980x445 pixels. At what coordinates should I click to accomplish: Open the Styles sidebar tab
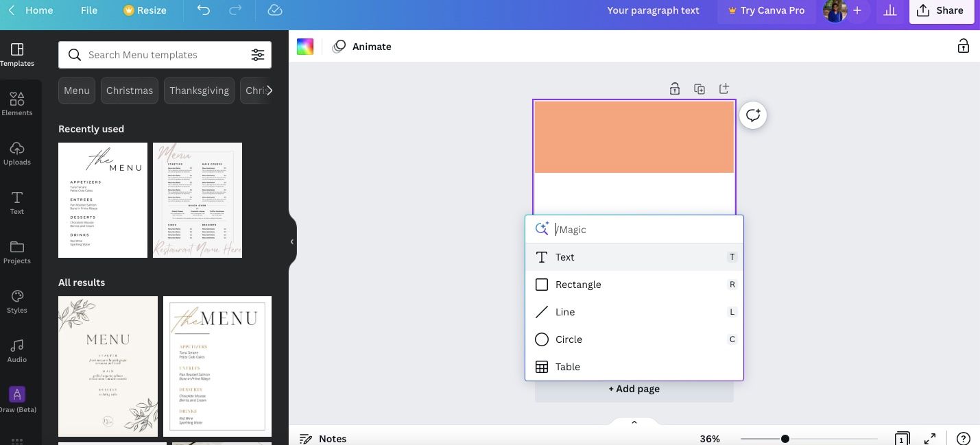coord(17,302)
